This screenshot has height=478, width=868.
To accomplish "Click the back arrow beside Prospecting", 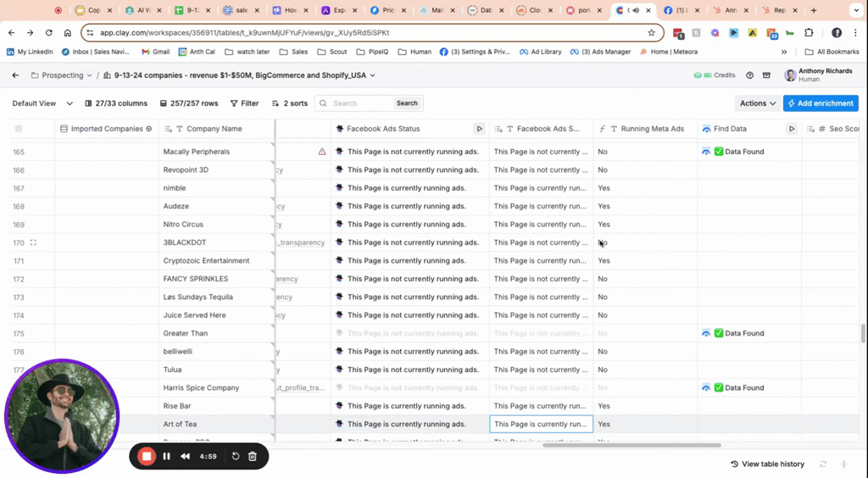I will point(15,75).
